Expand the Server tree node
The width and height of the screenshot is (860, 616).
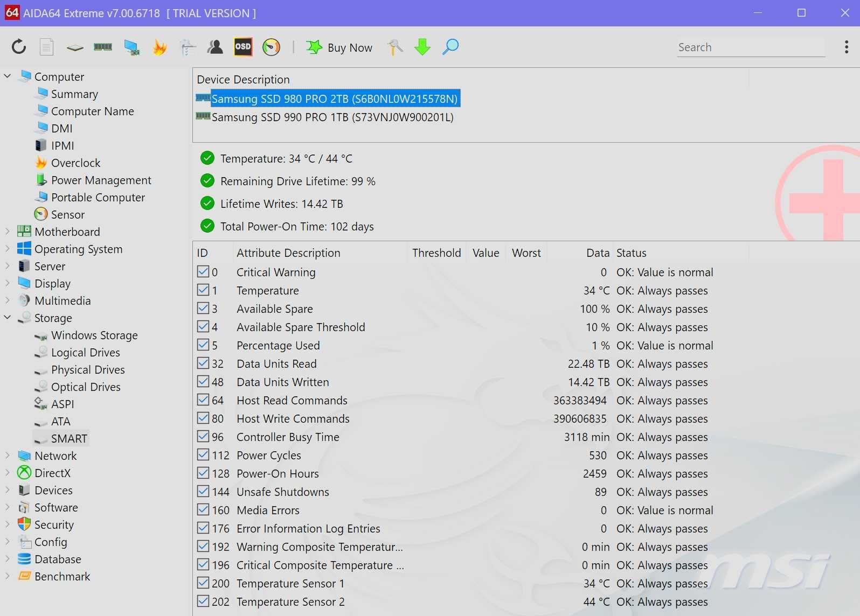[8, 266]
